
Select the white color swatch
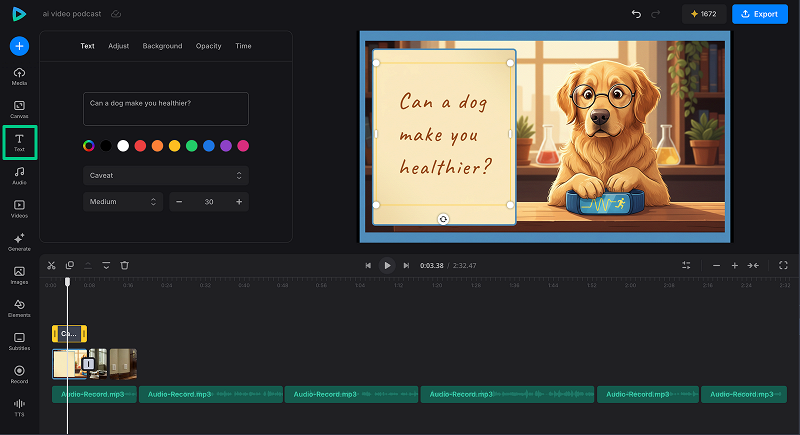[123, 146]
